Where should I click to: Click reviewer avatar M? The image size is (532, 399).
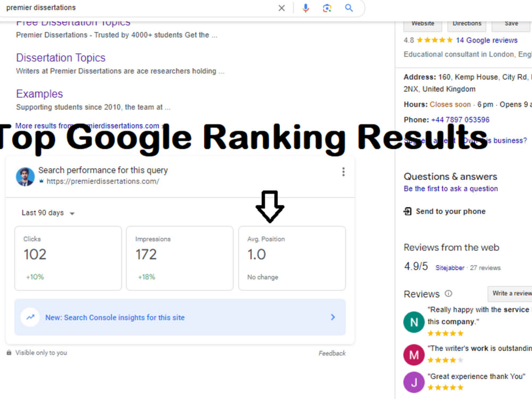pos(413,355)
